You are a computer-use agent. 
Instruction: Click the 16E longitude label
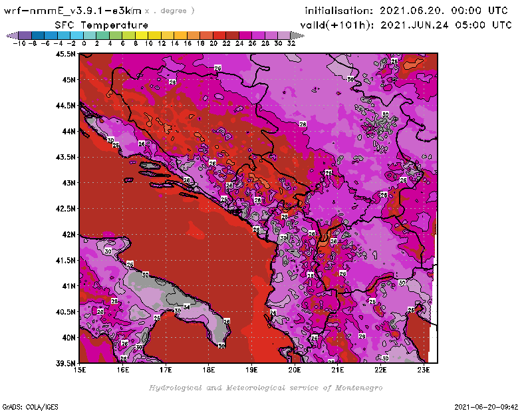[x=123, y=370]
